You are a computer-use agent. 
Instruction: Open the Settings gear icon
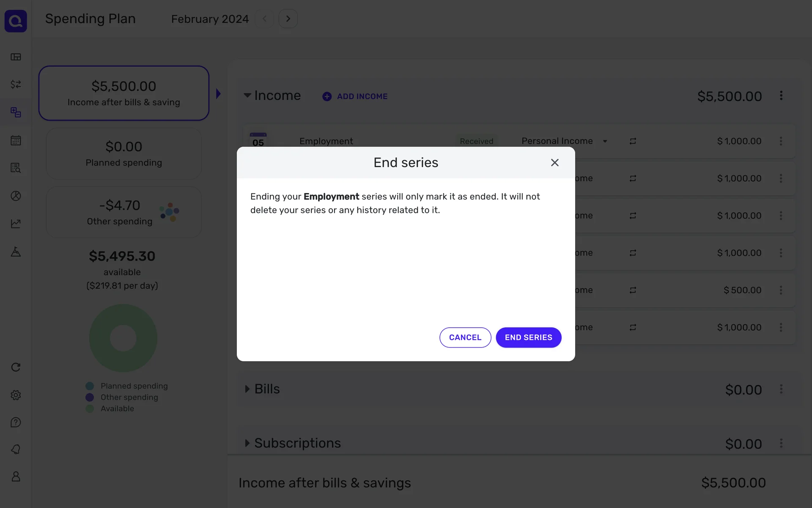coord(16,395)
